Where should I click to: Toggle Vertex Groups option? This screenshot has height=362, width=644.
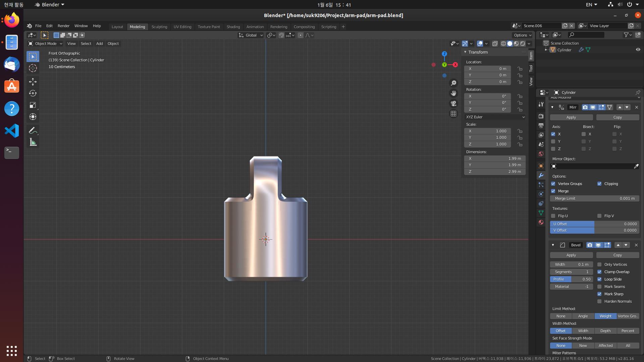(x=553, y=184)
